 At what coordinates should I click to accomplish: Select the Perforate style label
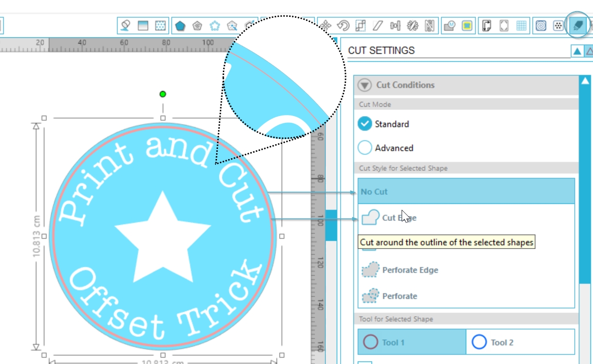(400, 296)
